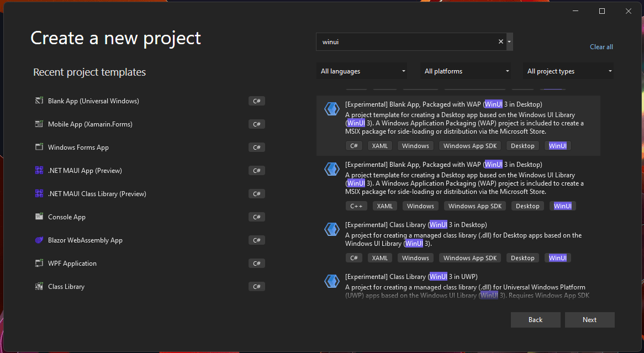644x353 pixels.
Task: Click the Recent project templates heading
Action: pos(89,72)
